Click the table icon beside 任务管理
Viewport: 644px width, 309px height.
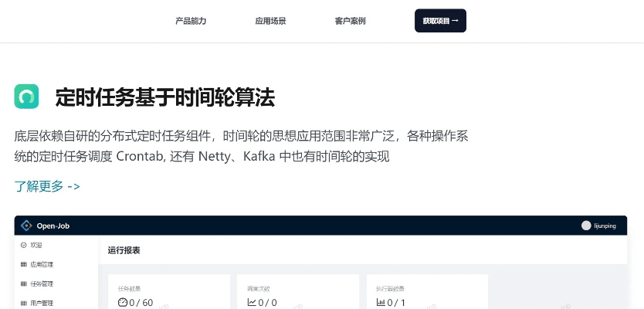[23, 284]
